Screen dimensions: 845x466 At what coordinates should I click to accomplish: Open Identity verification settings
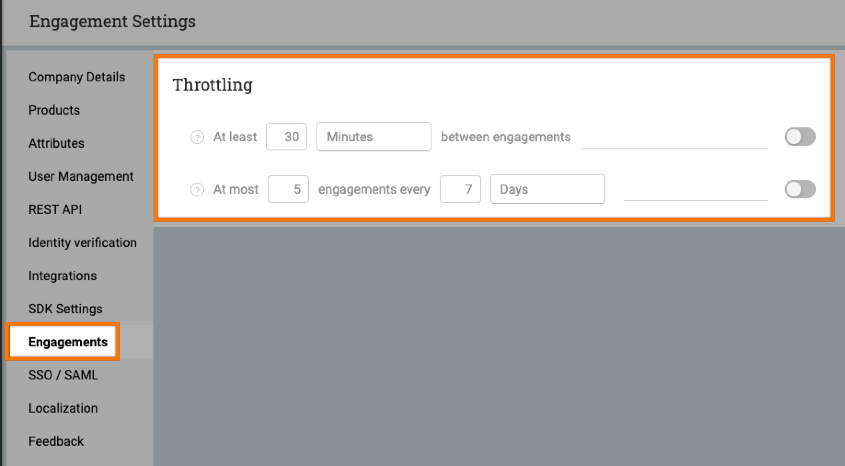coord(82,242)
